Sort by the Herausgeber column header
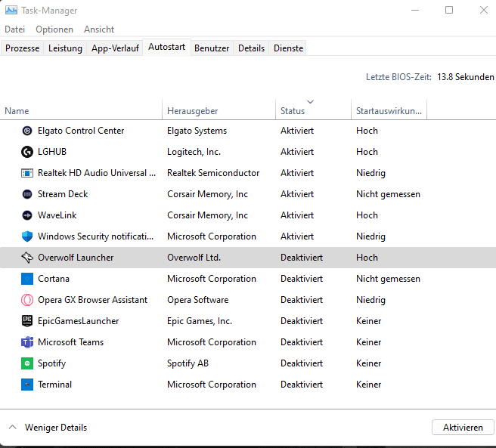Screen dimensions: 496x448 219,110
